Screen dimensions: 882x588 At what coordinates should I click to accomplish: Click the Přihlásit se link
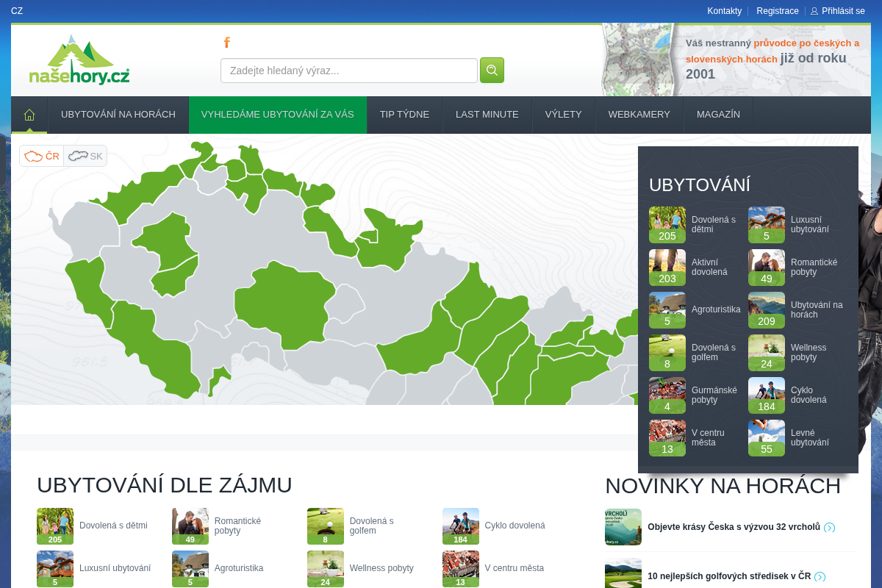click(843, 11)
